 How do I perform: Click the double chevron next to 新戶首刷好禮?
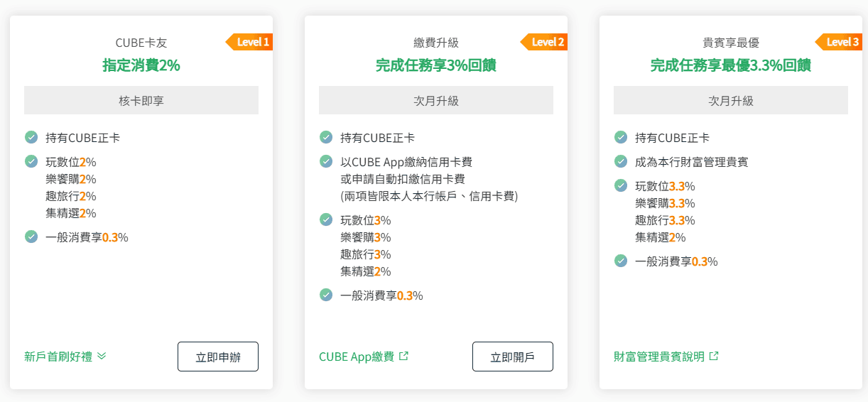102,357
